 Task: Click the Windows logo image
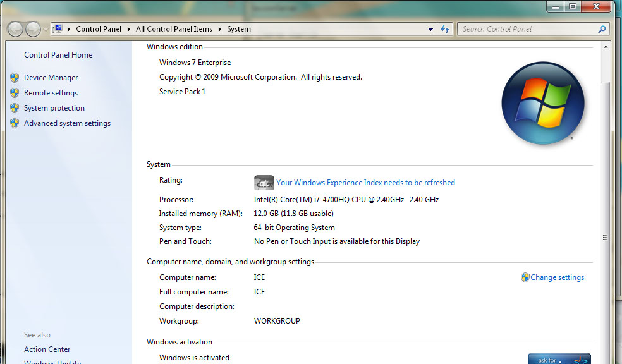point(543,104)
